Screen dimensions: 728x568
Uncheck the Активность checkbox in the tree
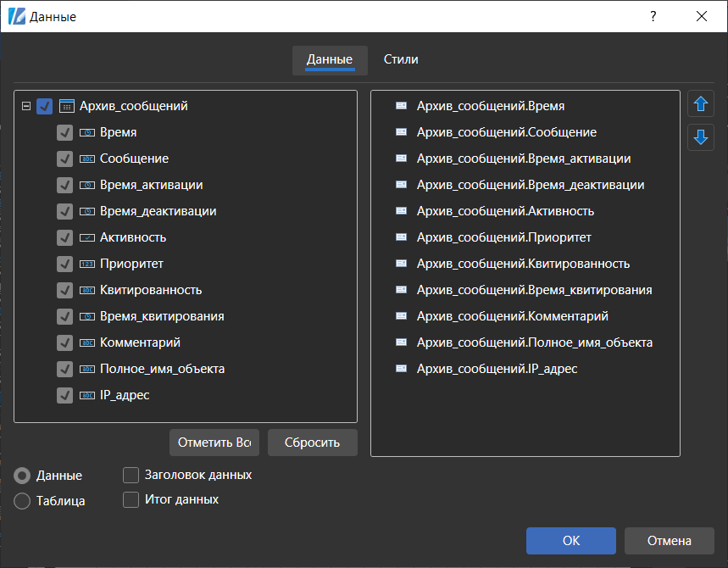64,237
